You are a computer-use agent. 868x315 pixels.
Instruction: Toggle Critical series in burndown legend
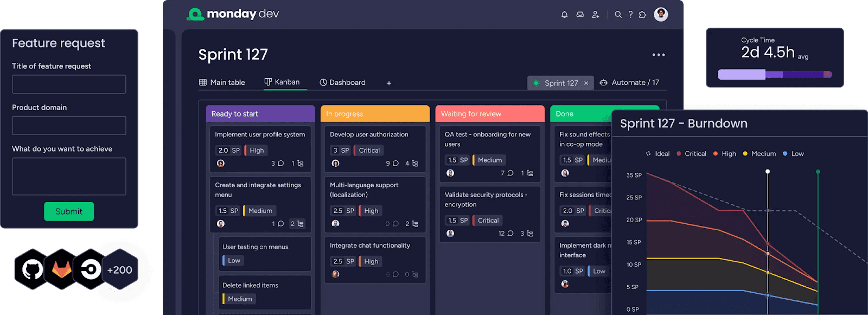691,154
